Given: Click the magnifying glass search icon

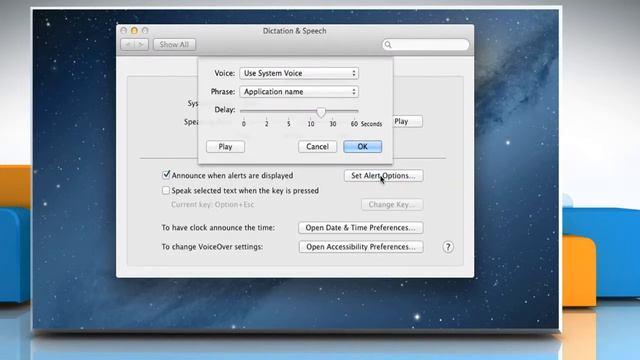Looking at the screenshot, I should click(x=388, y=45).
